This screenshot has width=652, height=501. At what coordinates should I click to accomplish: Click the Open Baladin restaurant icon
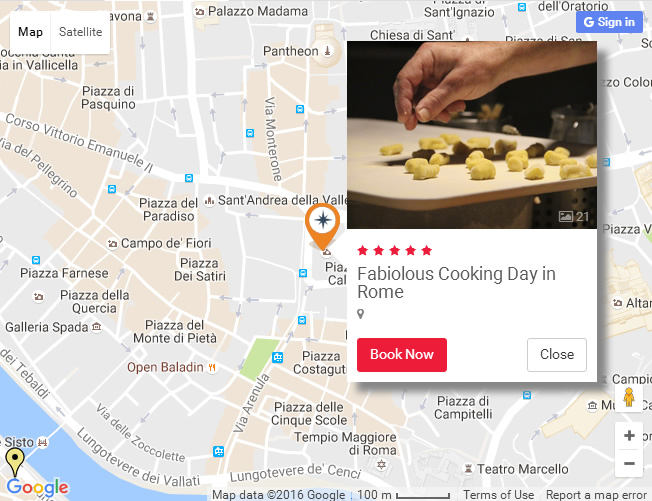[x=212, y=367]
